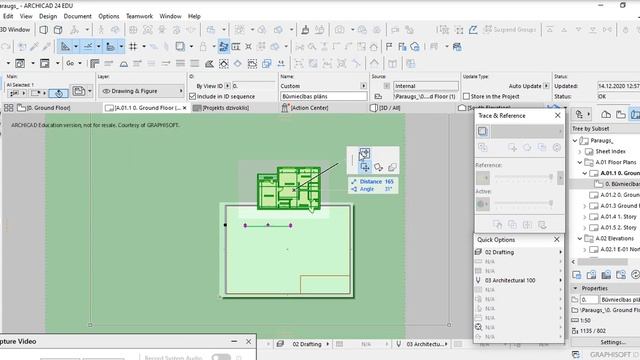Click the move icon in pet palette

[x=365, y=167]
